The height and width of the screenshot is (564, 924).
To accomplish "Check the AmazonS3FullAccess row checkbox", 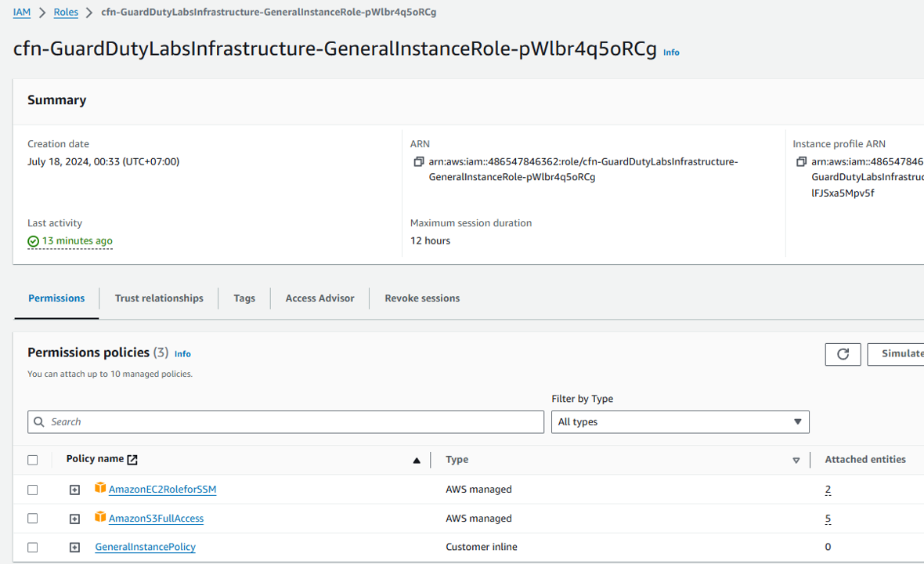I will (x=32, y=519).
